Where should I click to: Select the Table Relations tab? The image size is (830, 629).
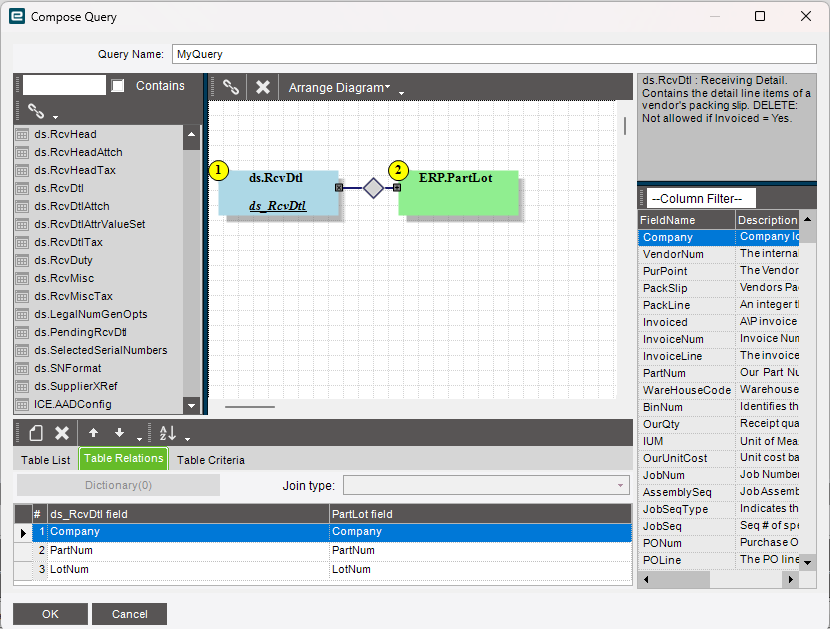tap(123, 459)
